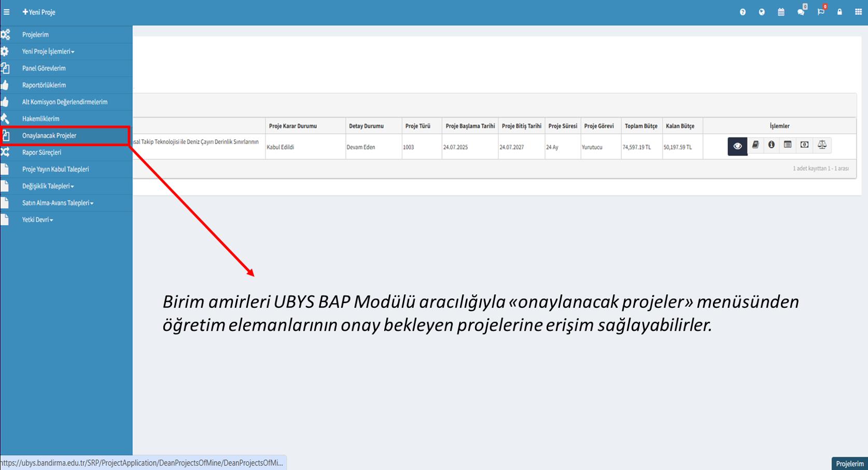Click the flag notifications icon
The image size is (868, 470).
click(820, 12)
